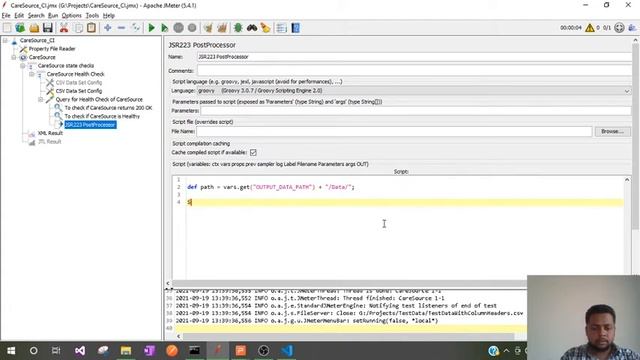Click the Name input field

[x=414, y=57]
